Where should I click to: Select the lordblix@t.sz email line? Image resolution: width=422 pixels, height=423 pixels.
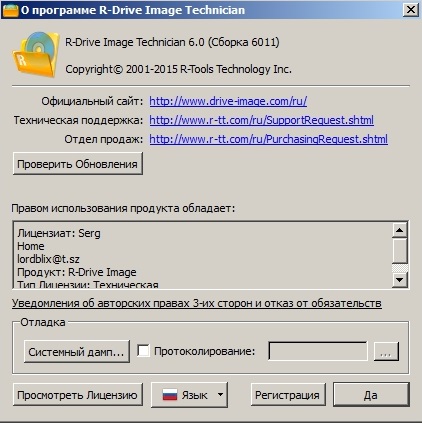[48, 259]
